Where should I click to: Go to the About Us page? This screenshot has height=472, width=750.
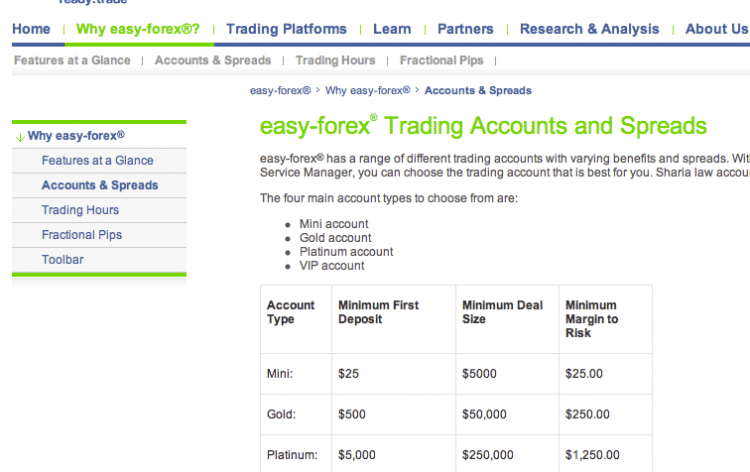pyautogui.click(x=717, y=29)
